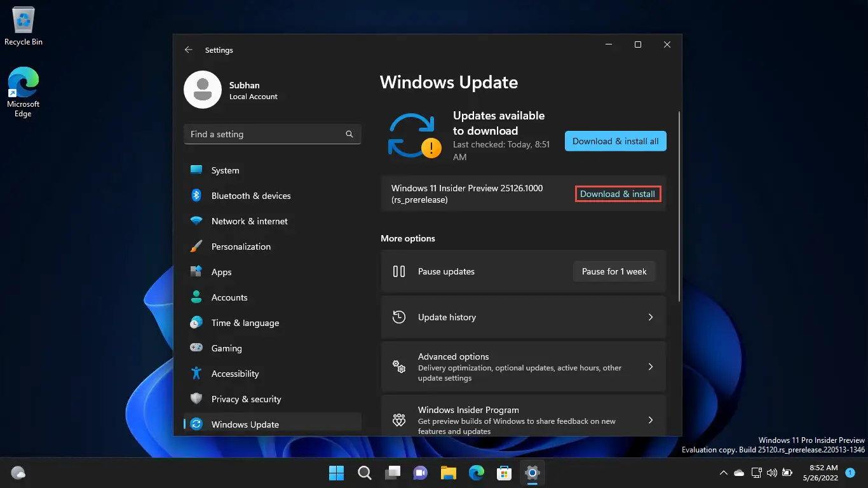Open taskbar Search
The width and height of the screenshot is (868, 488).
(x=364, y=473)
